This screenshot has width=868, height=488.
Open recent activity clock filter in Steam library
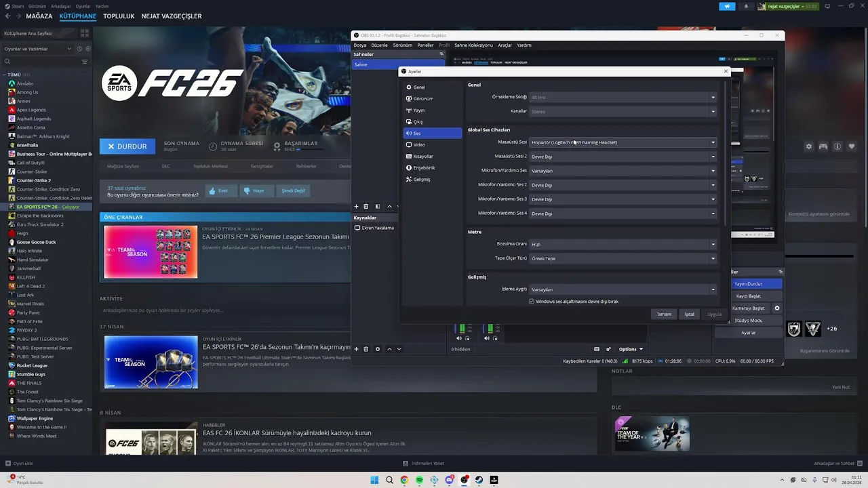79,49
